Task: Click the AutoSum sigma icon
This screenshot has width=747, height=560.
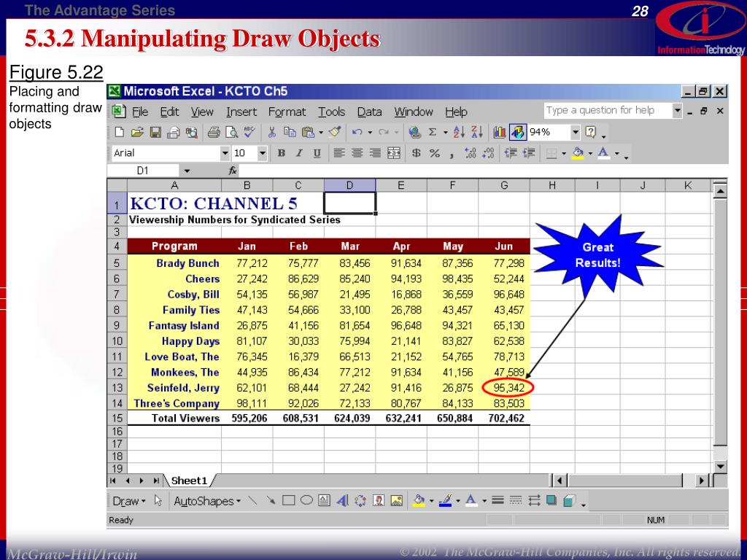Action: tap(432, 132)
